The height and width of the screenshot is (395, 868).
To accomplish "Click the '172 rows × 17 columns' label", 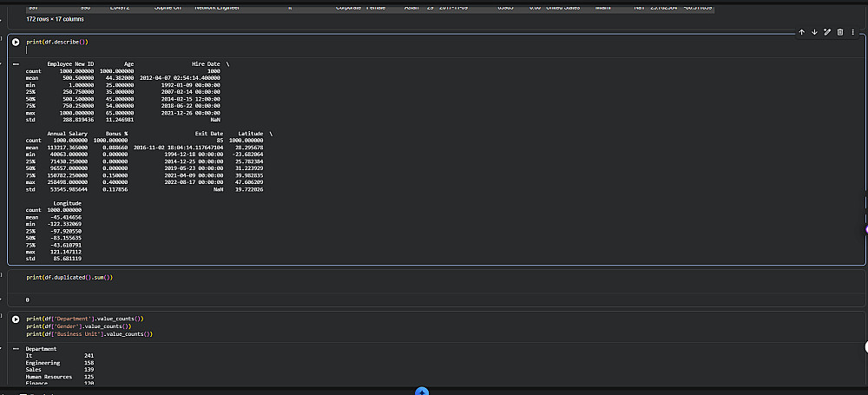I will pyautogui.click(x=55, y=19).
